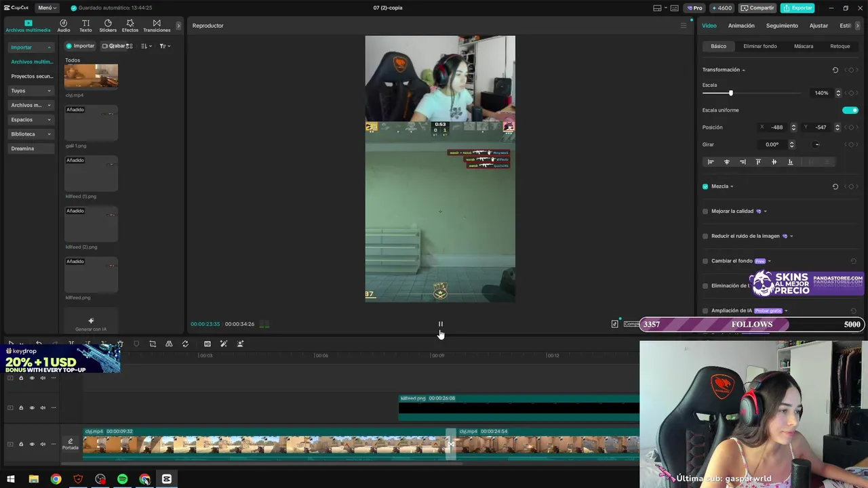Expand the Biblioteca sidebar section
The height and width of the screenshot is (488, 868).
[49, 134]
